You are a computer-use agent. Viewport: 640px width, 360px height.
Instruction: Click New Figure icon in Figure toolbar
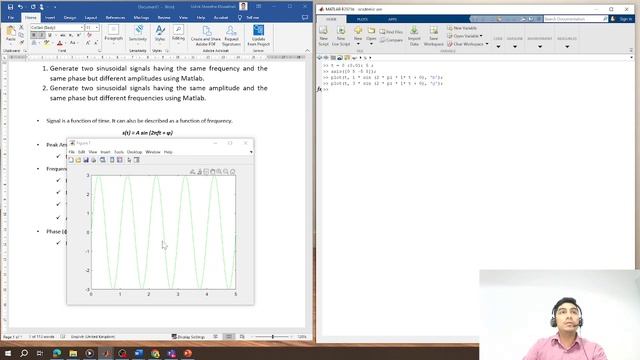(71, 160)
